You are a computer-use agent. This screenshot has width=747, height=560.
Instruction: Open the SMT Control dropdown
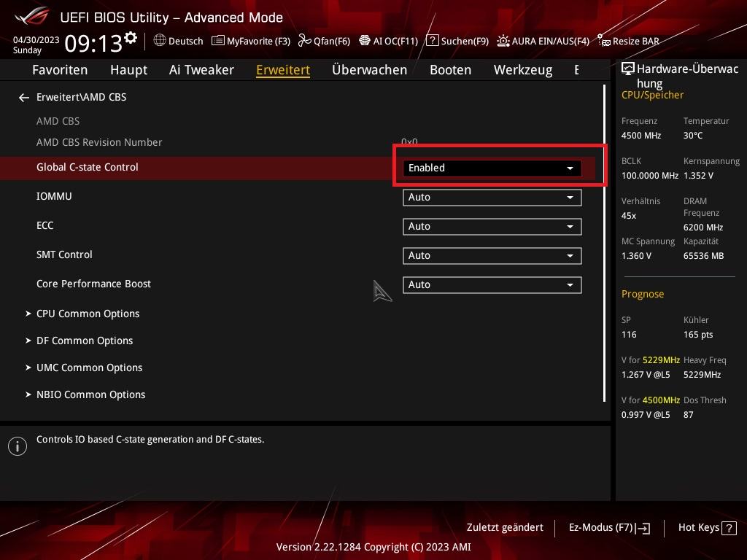click(x=492, y=256)
